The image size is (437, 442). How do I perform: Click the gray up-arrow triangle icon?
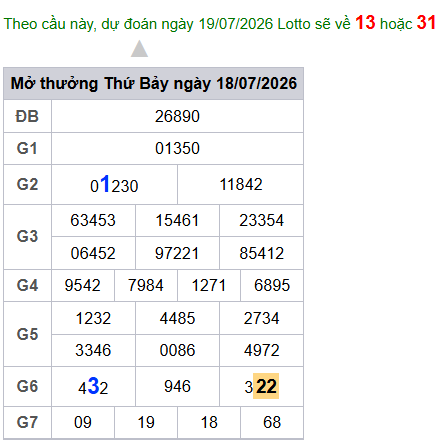point(139,49)
